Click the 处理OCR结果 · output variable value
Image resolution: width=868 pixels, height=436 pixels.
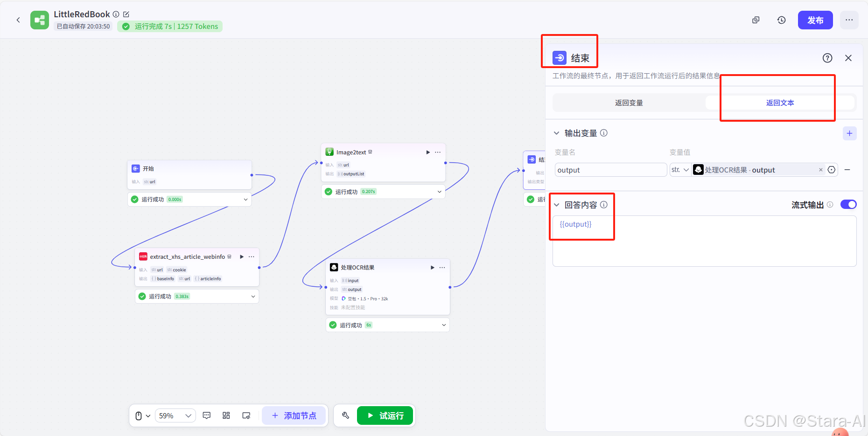click(x=740, y=170)
